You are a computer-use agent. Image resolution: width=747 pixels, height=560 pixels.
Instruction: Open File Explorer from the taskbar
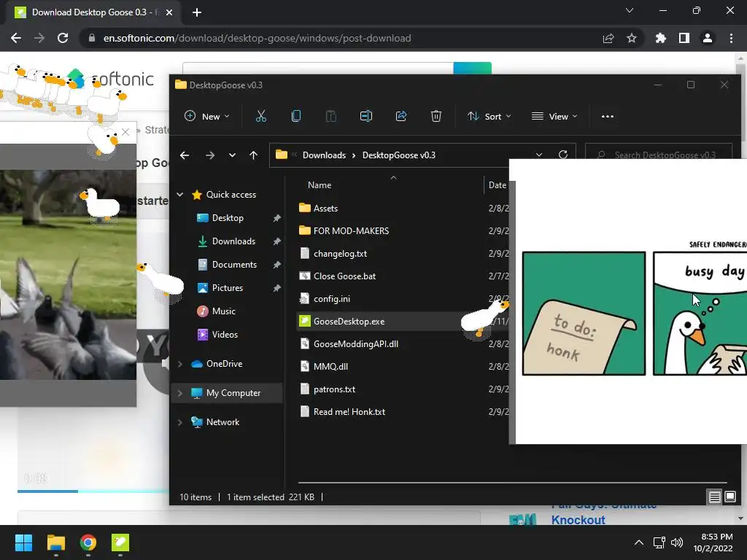[x=55, y=542]
